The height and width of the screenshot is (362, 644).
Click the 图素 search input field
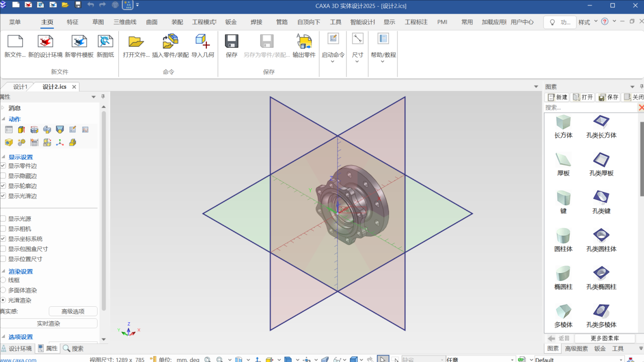590,108
